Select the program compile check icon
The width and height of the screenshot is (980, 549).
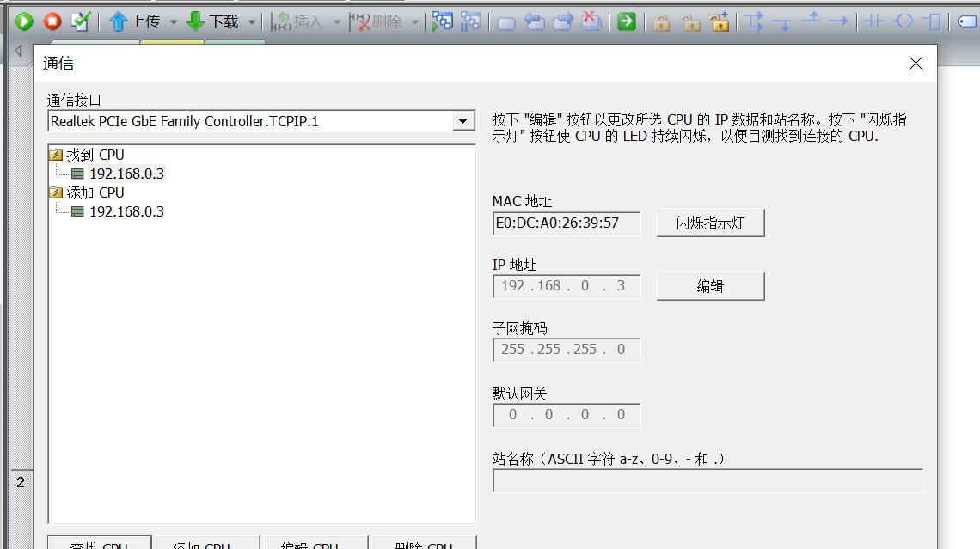click(x=79, y=21)
